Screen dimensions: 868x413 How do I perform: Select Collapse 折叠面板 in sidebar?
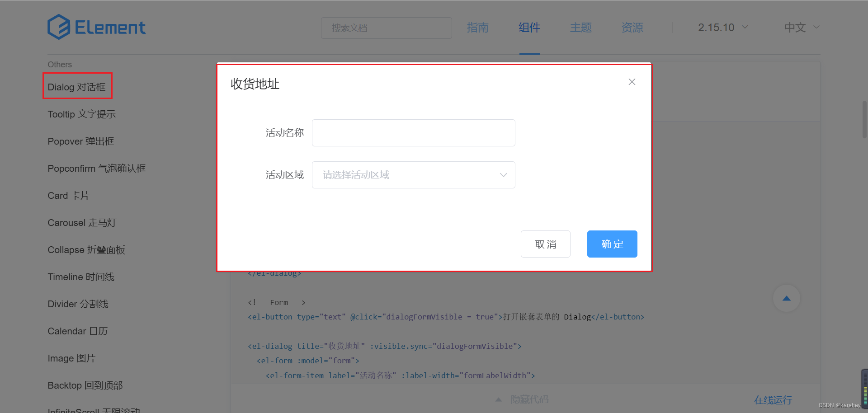[x=86, y=250]
